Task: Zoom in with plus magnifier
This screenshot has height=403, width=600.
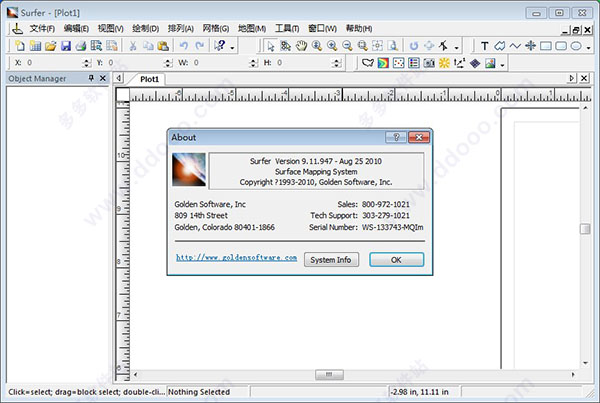Action: pos(332,46)
